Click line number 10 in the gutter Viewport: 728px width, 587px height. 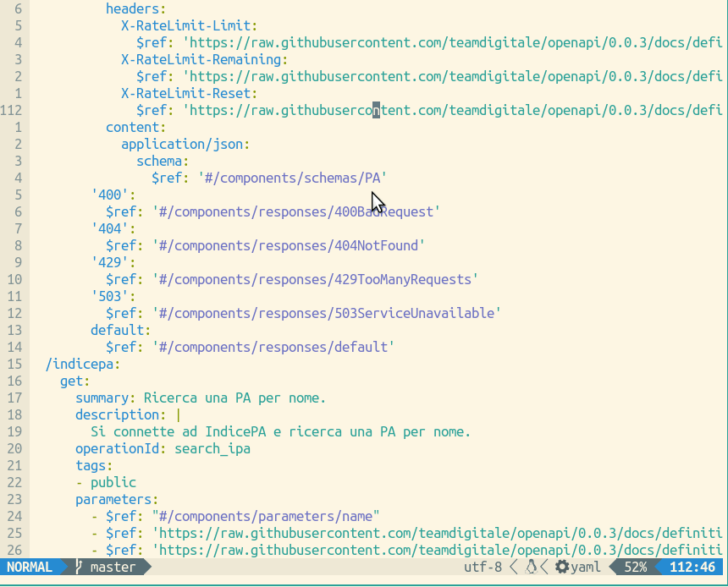point(15,280)
